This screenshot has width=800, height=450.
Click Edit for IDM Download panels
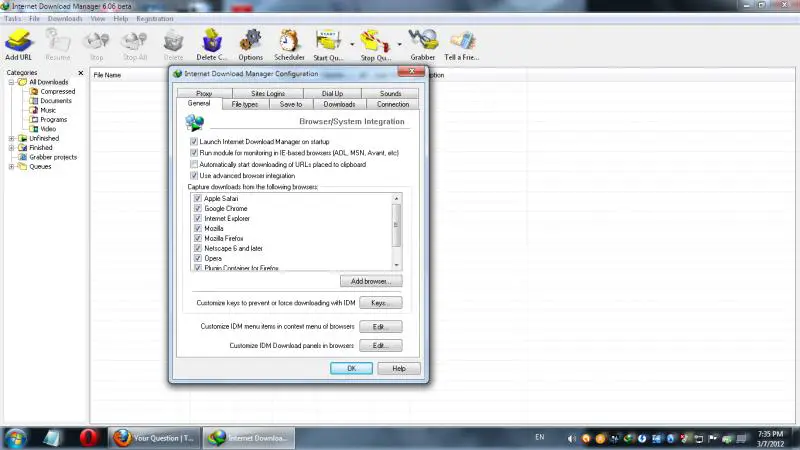click(x=380, y=345)
